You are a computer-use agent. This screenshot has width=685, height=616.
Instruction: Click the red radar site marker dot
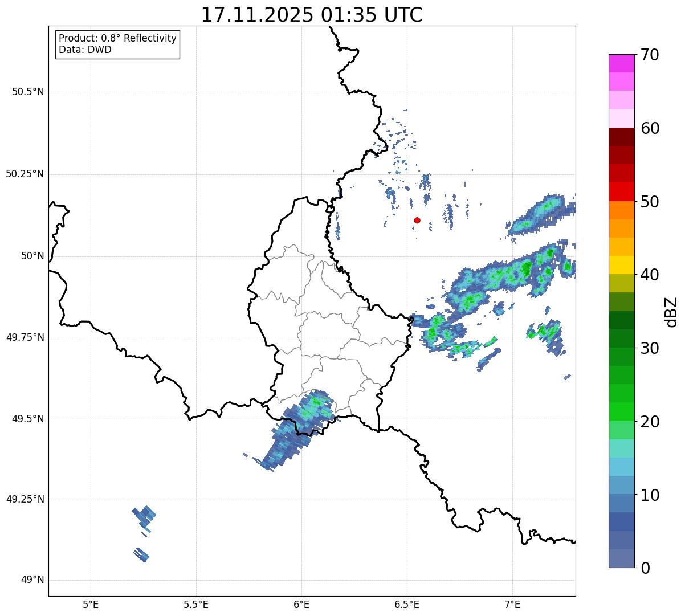coord(417,220)
